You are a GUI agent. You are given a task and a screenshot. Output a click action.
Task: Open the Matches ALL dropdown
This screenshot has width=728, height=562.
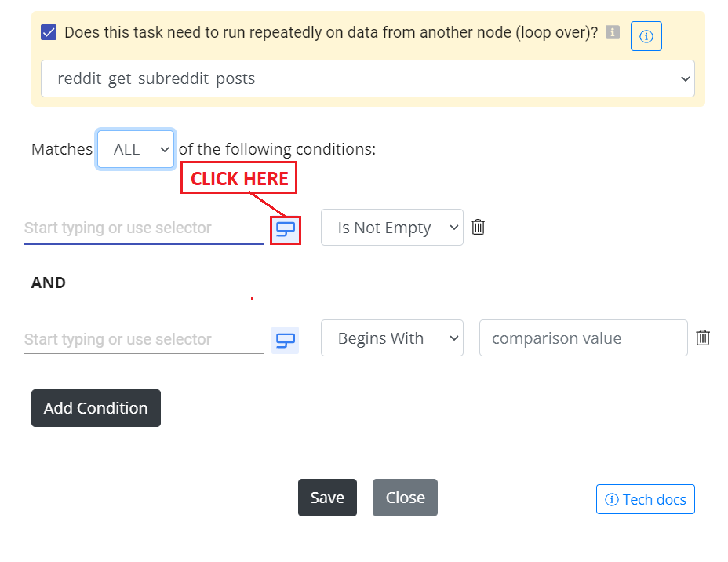136,149
